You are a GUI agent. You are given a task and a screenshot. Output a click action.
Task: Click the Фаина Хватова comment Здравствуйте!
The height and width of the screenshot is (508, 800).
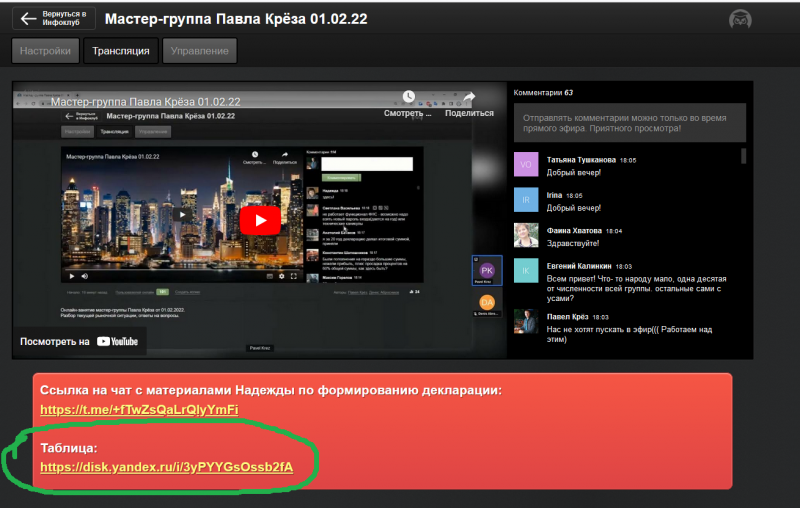tap(573, 243)
